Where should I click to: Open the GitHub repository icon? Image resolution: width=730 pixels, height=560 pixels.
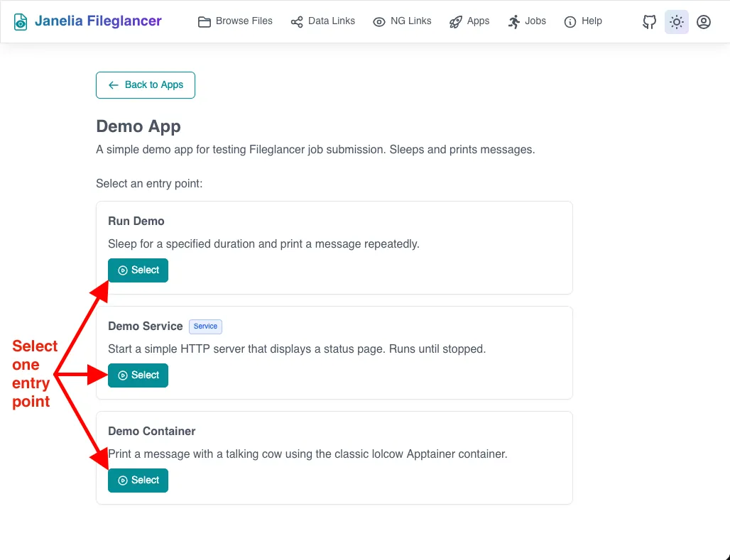pyautogui.click(x=649, y=22)
